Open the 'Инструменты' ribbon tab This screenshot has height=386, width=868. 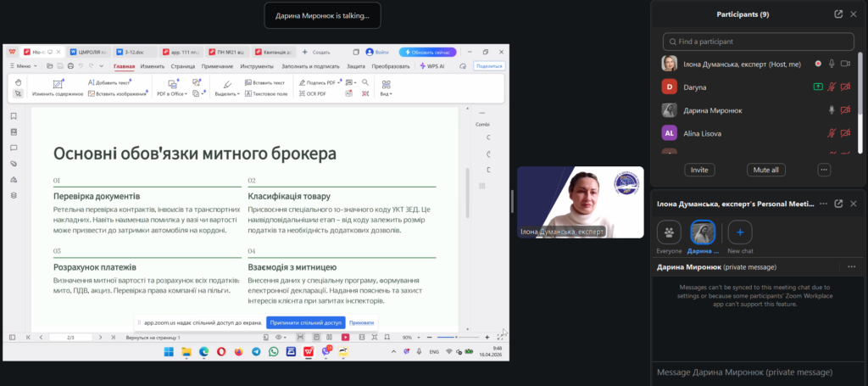256,66
